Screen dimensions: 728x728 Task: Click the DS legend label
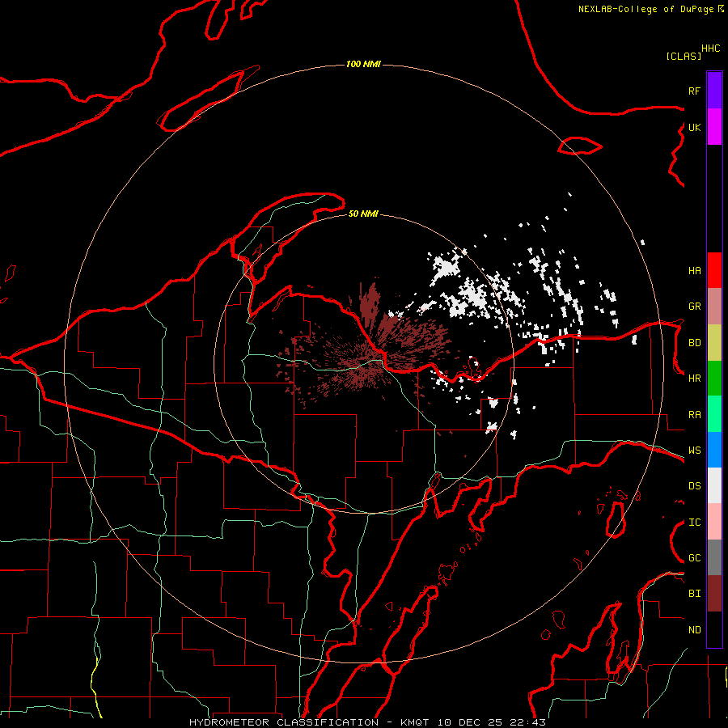point(694,486)
